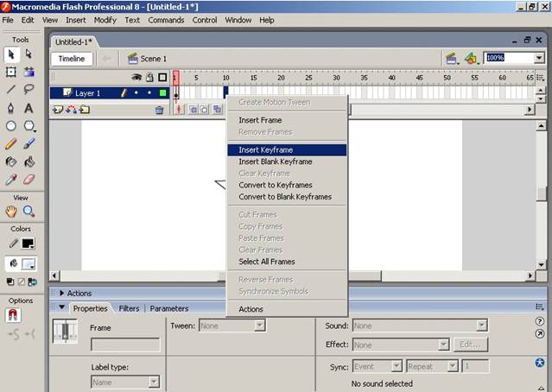
Task: Click the Delete Layer trash icon
Action: pos(160,111)
